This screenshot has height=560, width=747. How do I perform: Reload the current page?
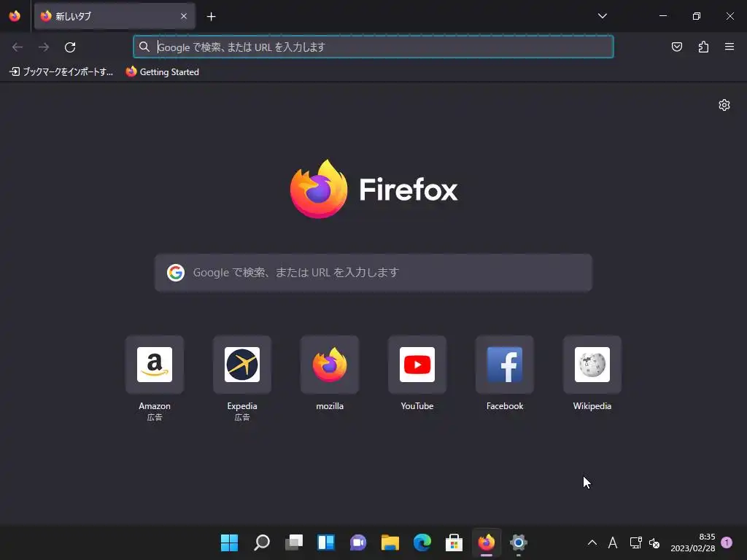(70, 47)
